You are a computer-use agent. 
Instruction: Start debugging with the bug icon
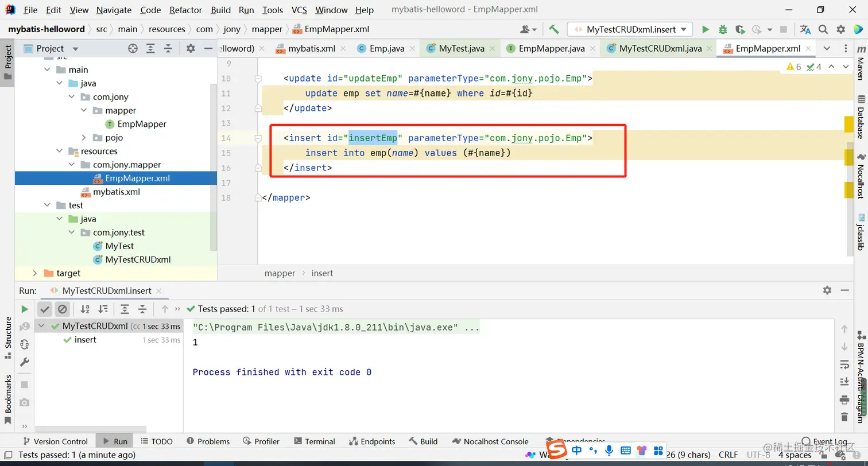point(723,29)
